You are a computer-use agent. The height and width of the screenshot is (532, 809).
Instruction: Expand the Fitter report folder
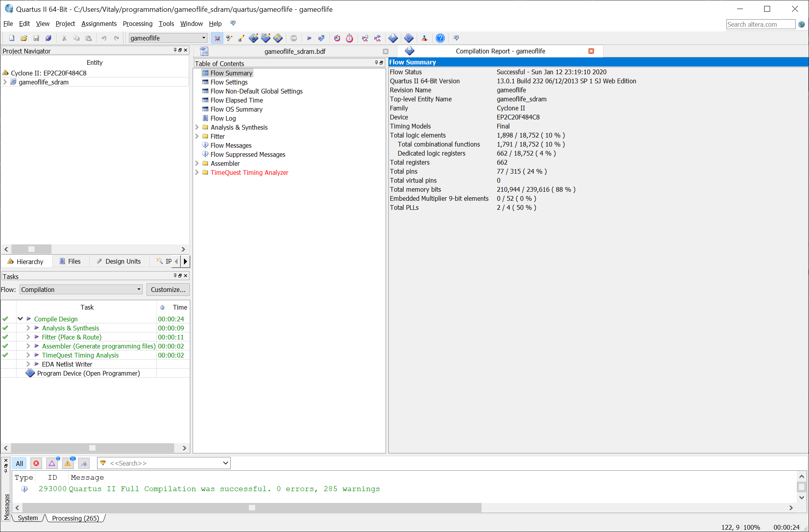(197, 136)
